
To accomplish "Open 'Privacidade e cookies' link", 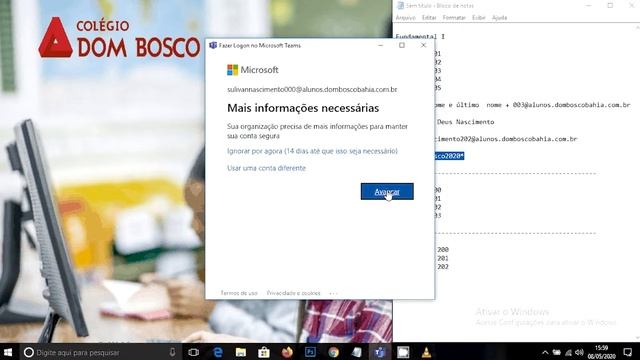I will click(x=293, y=293).
